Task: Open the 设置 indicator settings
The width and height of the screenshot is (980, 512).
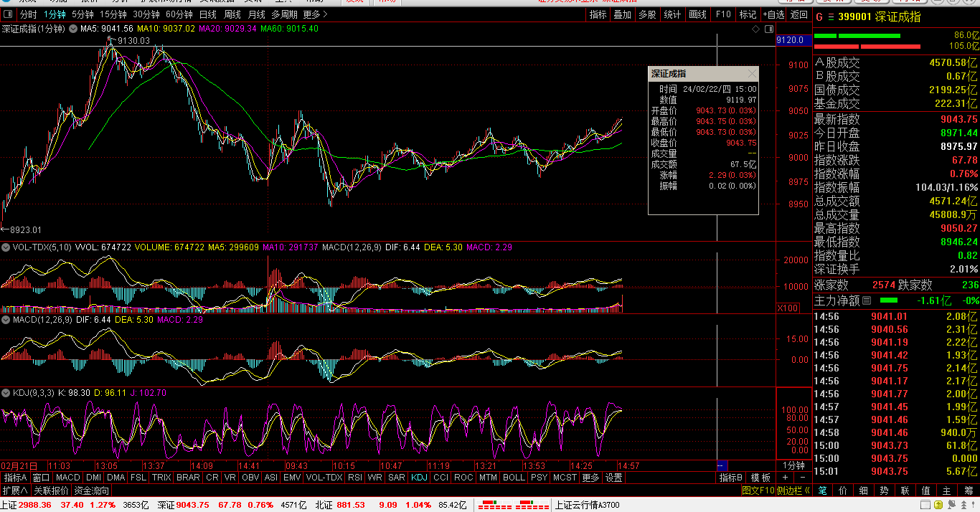Action: [613, 478]
